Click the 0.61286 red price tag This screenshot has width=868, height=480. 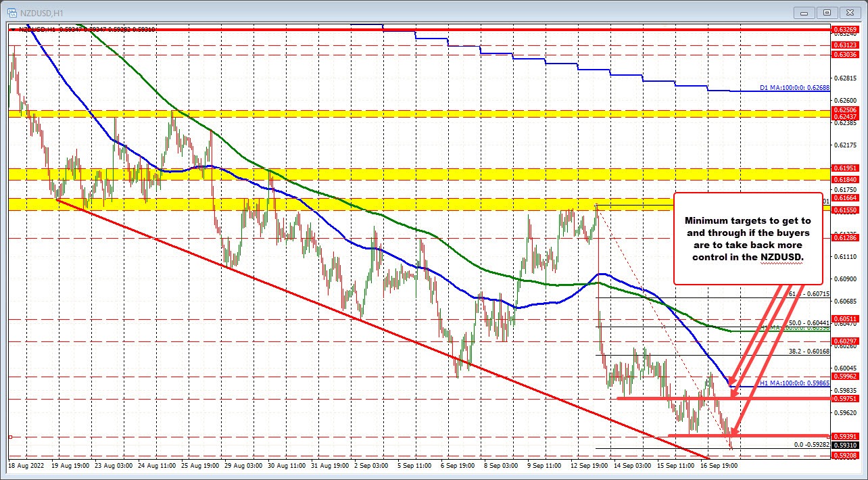point(846,238)
